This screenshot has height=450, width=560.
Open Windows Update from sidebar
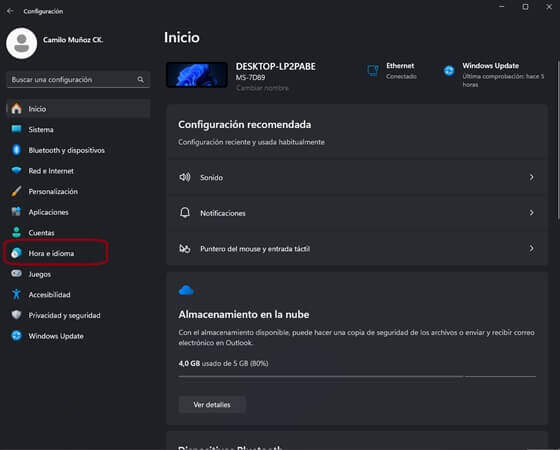[x=78, y=336]
